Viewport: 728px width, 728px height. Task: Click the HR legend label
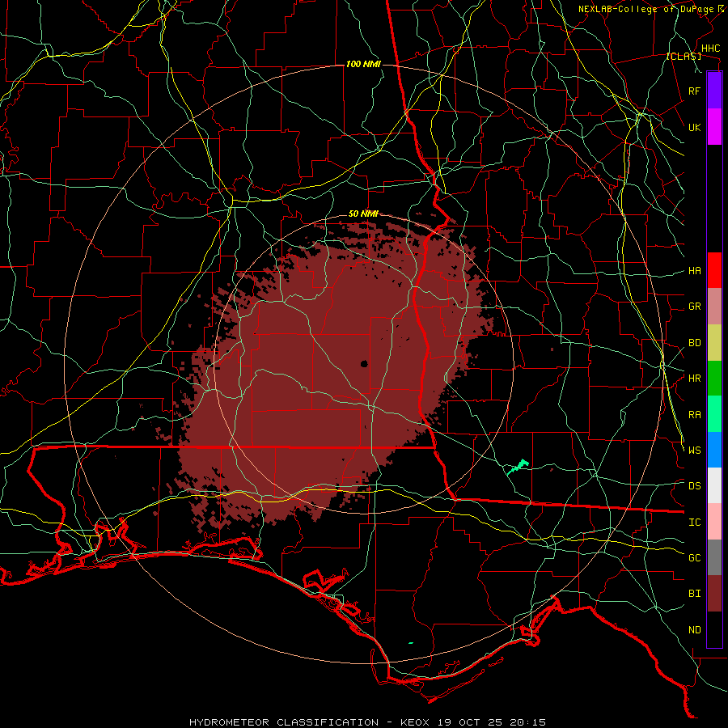point(695,379)
